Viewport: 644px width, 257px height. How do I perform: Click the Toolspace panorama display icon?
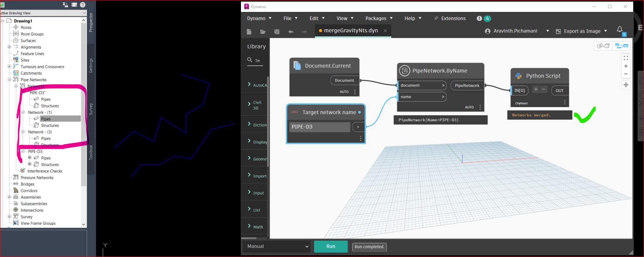[x=74, y=5]
